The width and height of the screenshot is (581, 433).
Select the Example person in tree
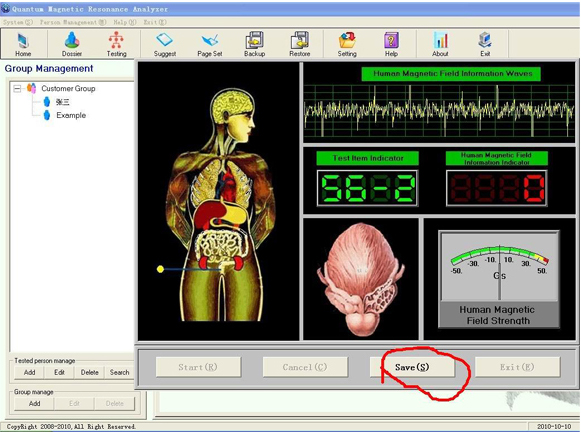point(71,115)
